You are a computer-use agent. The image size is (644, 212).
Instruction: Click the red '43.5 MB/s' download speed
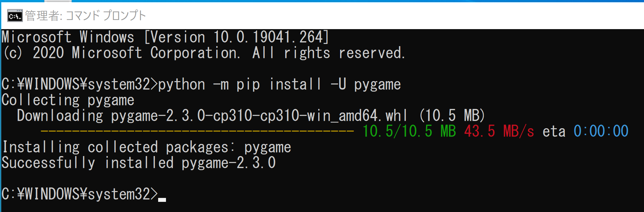pyautogui.click(x=499, y=131)
